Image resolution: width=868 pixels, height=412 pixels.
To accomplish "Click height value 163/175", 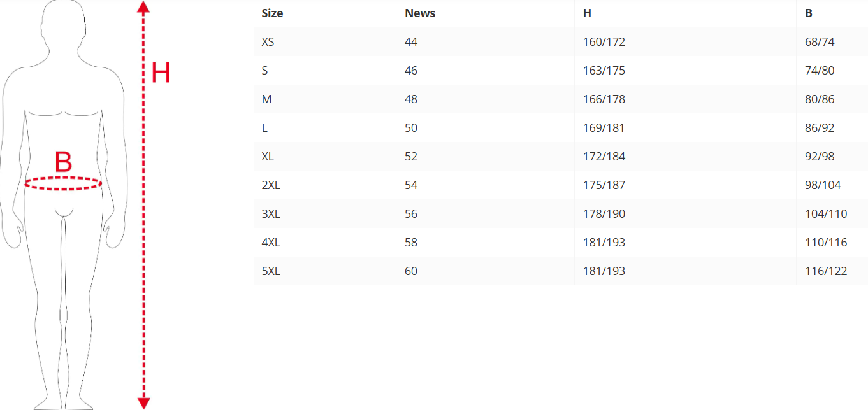I will pyautogui.click(x=604, y=71).
